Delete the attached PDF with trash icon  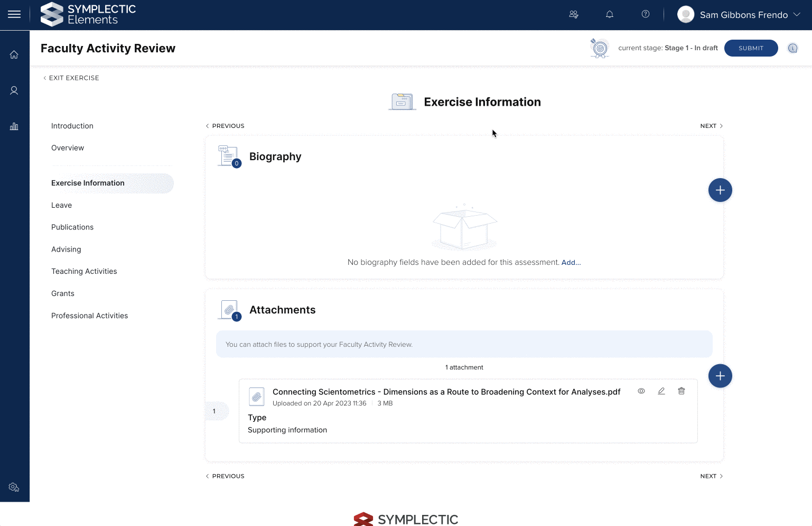(x=682, y=391)
